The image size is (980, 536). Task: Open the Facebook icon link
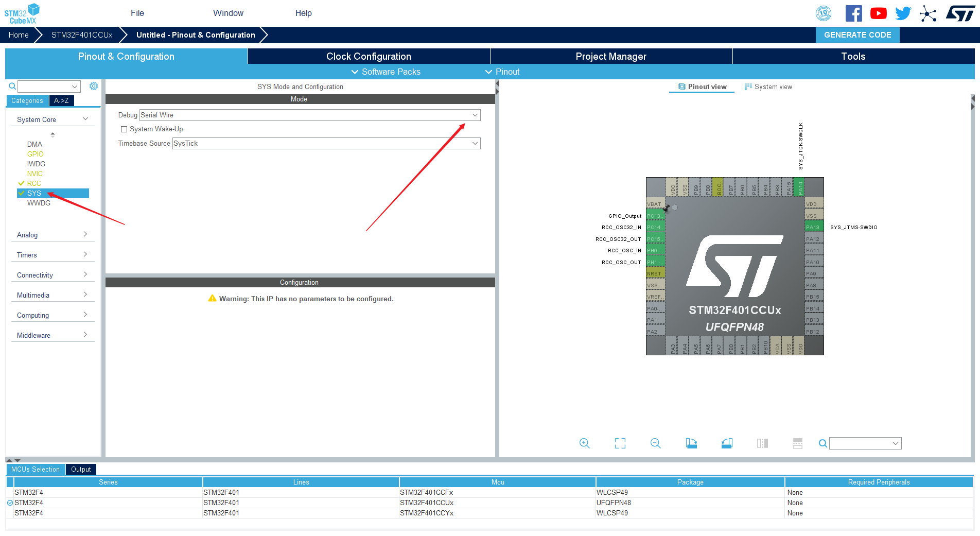tap(853, 13)
